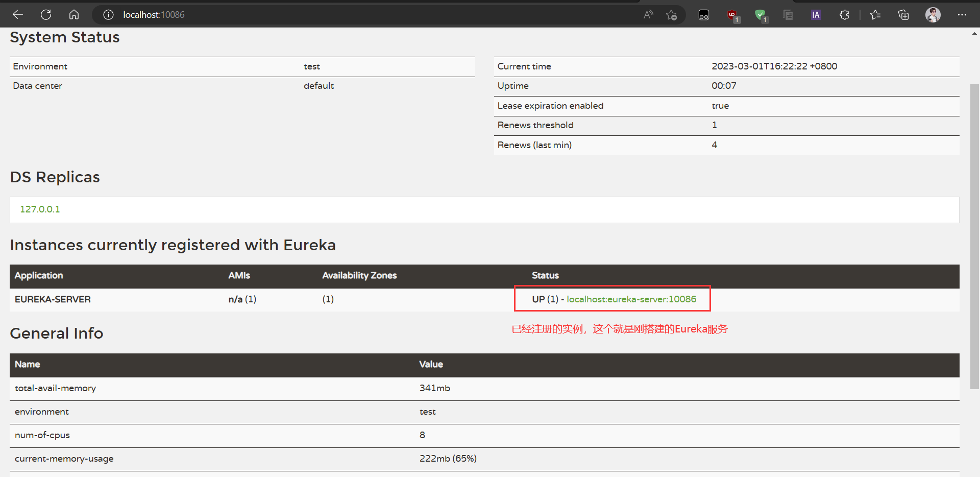Open localhost:eureka-server:10086 instance link
This screenshot has height=477, width=980.
click(631, 299)
